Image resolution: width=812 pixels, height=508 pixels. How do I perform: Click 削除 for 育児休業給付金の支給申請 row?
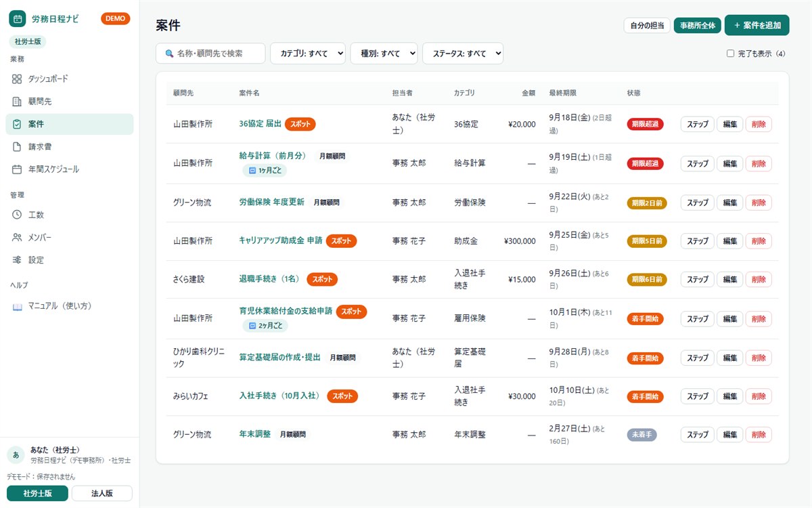point(759,318)
